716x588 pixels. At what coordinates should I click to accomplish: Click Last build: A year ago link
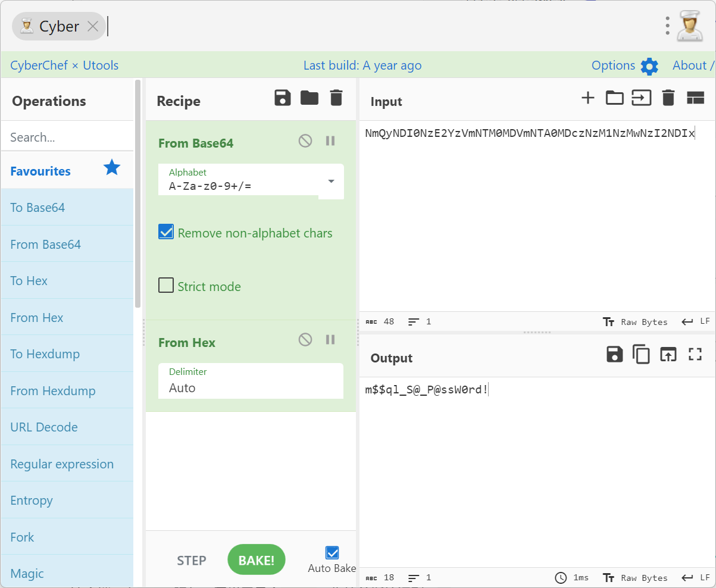tap(362, 65)
